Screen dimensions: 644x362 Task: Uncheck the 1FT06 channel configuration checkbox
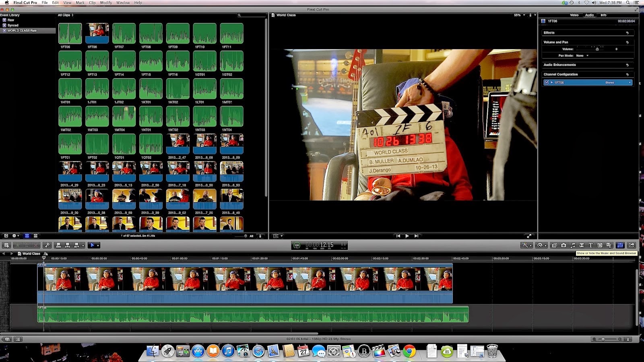click(546, 82)
